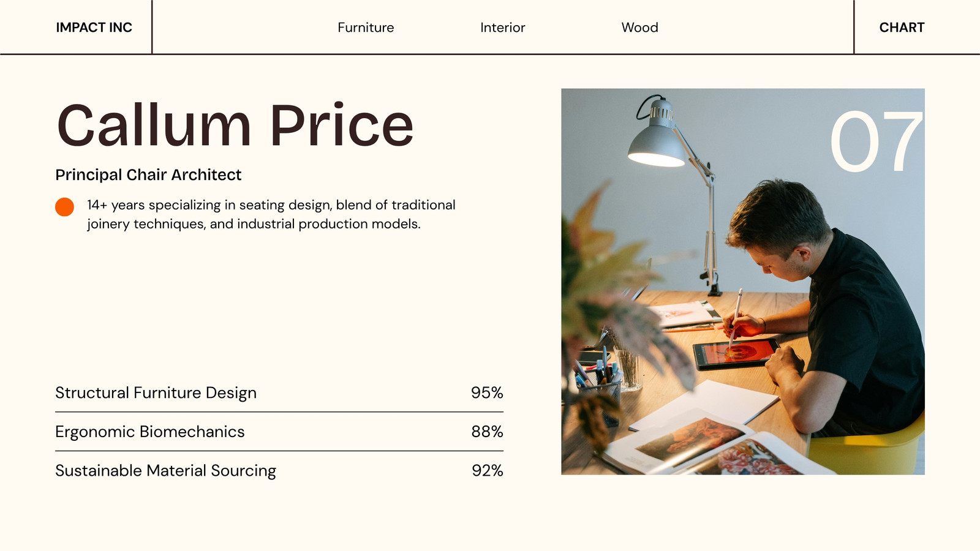Select the Structural Furniture Design row
Image resolution: width=980 pixels, height=551 pixels.
tap(279, 392)
